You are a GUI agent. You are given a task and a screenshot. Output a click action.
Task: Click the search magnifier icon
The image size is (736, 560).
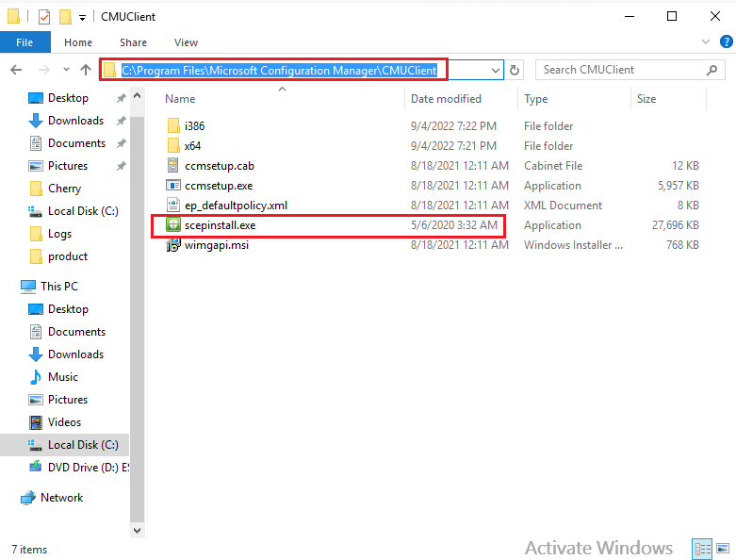tap(712, 70)
